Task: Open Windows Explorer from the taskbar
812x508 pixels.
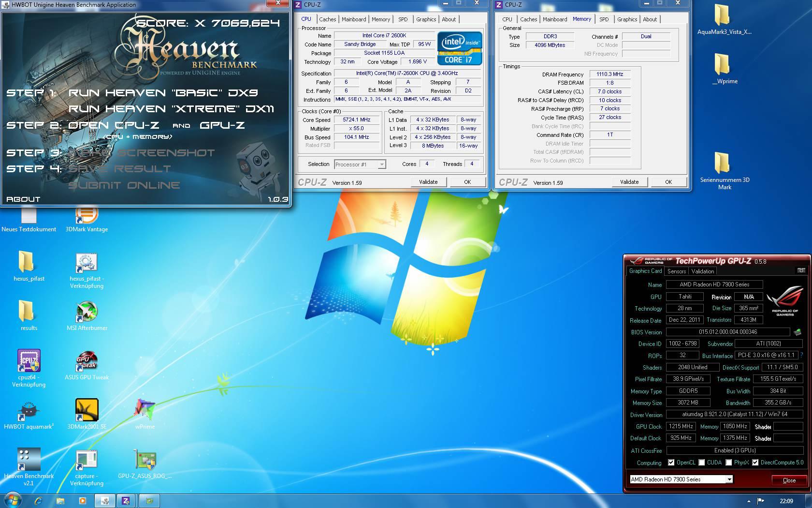Action: pos(60,501)
